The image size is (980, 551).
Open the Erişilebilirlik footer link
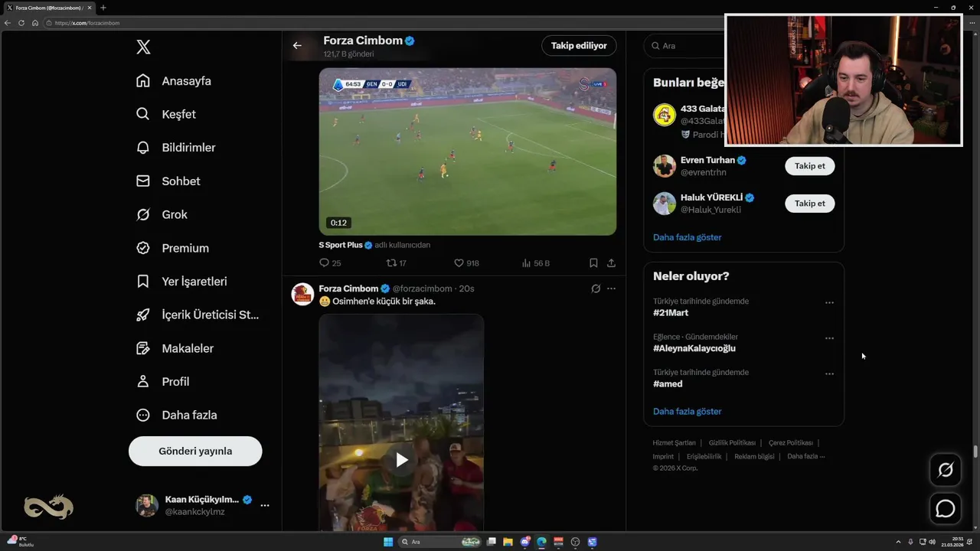704,457
